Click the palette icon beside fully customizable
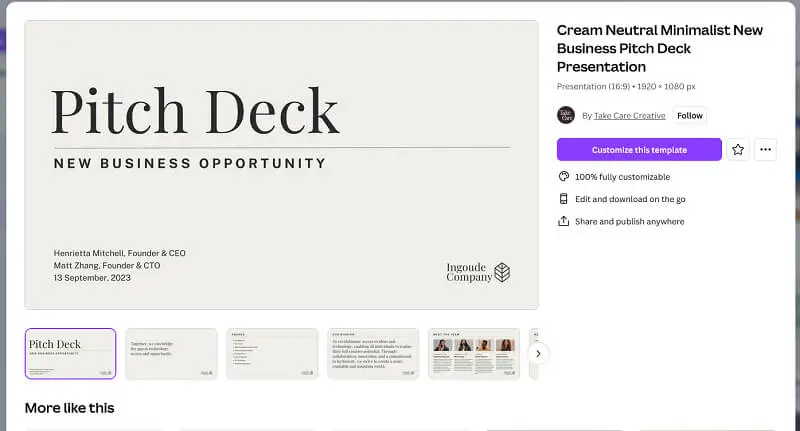The width and height of the screenshot is (800, 431). (x=563, y=176)
